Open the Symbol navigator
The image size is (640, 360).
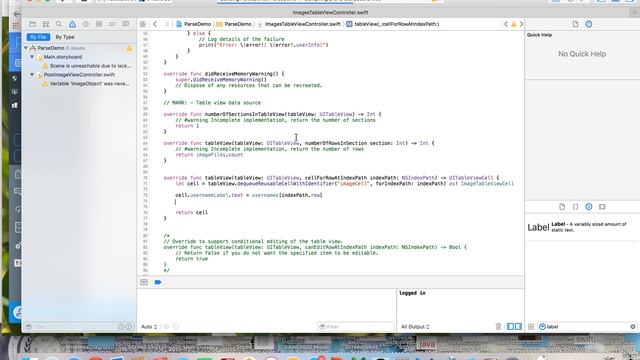click(46, 24)
